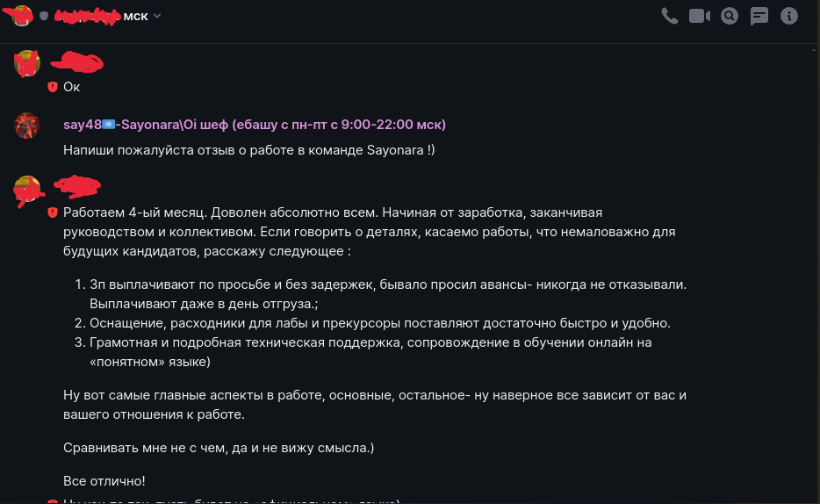The width and height of the screenshot is (820, 504).
Task: Click the redacted sender name above "Ок"
Action: (x=77, y=62)
